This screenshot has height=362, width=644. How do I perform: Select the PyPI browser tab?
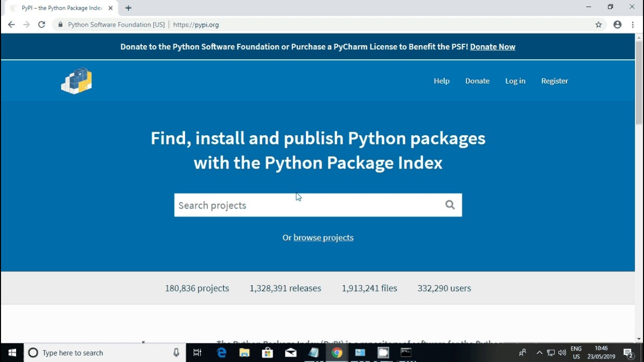[61, 8]
